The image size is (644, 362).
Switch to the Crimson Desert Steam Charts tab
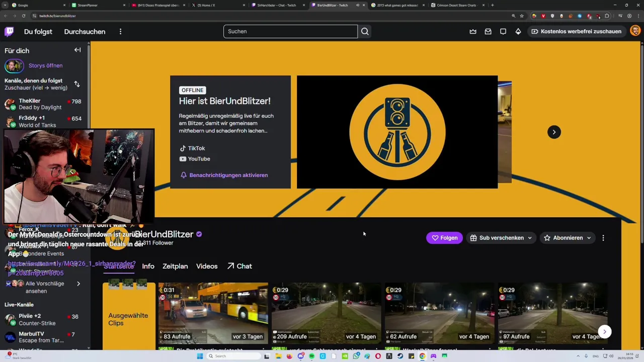click(457, 5)
